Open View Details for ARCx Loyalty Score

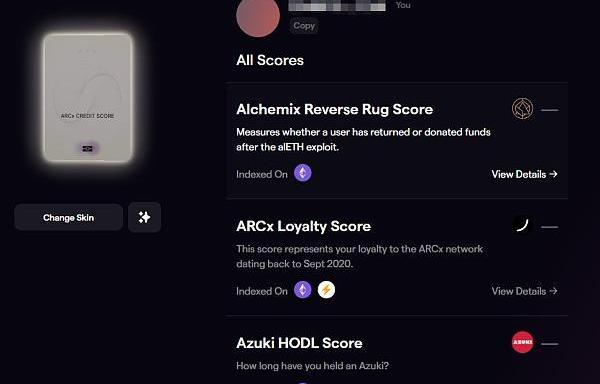(524, 291)
